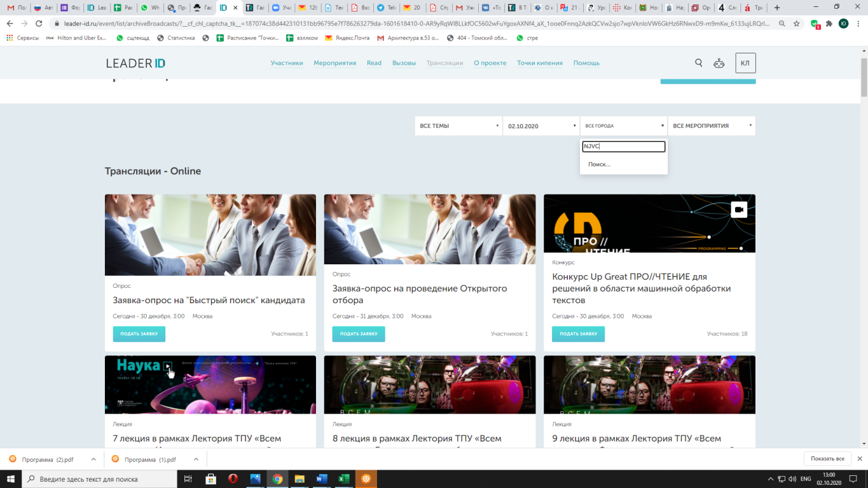Open Chrome extensions puzzle icon

point(829,24)
